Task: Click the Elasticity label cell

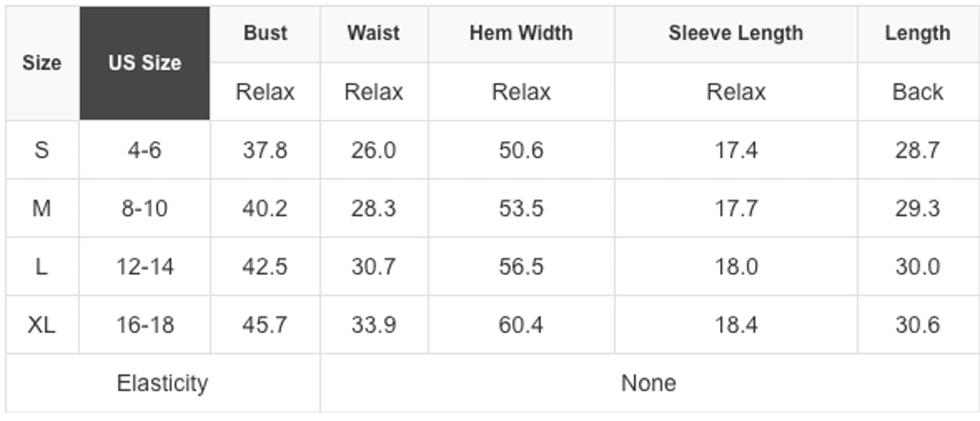Action: [162, 383]
